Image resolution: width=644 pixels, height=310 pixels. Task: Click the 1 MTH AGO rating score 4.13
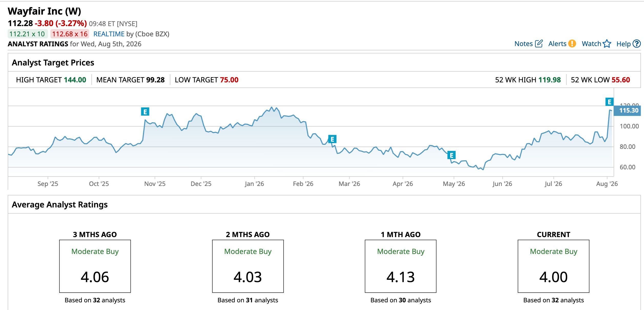pyautogui.click(x=401, y=277)
